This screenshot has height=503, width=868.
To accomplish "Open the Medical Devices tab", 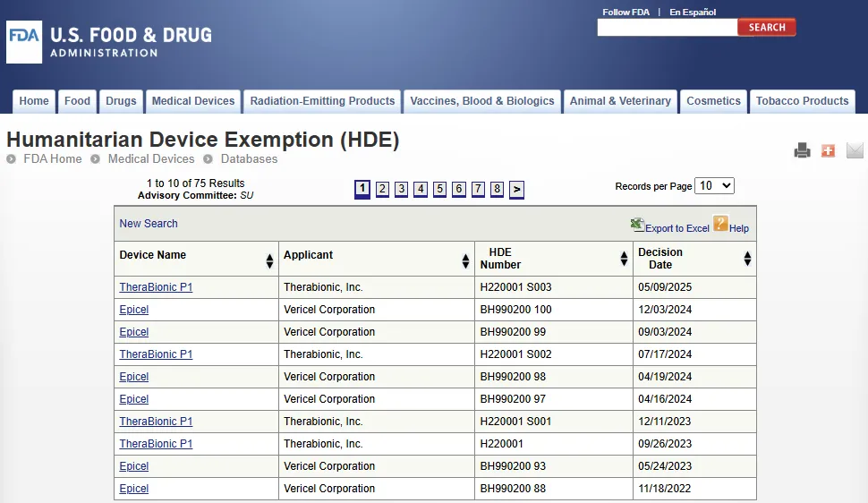I will coord(193,101).
